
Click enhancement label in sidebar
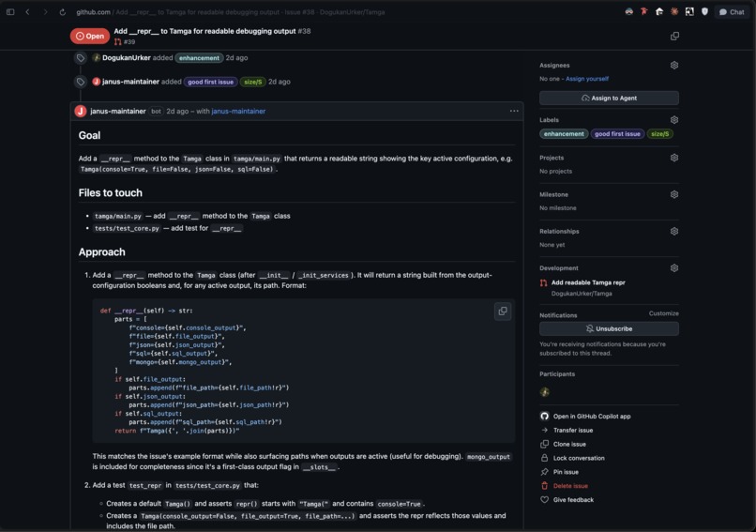(564, 134)
